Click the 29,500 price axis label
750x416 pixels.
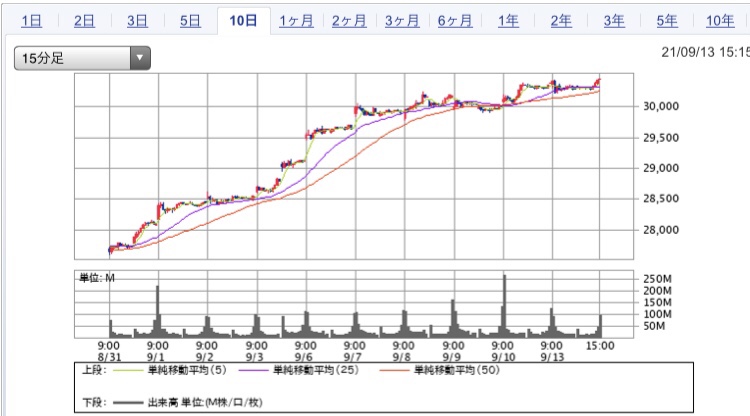(x=661, y=138)
